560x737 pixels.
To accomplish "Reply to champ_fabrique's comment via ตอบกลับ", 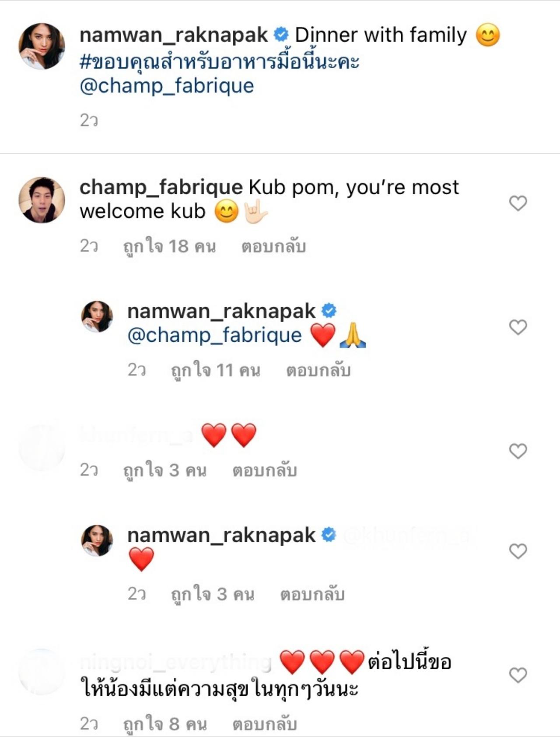I will click(x=273, y=247).
